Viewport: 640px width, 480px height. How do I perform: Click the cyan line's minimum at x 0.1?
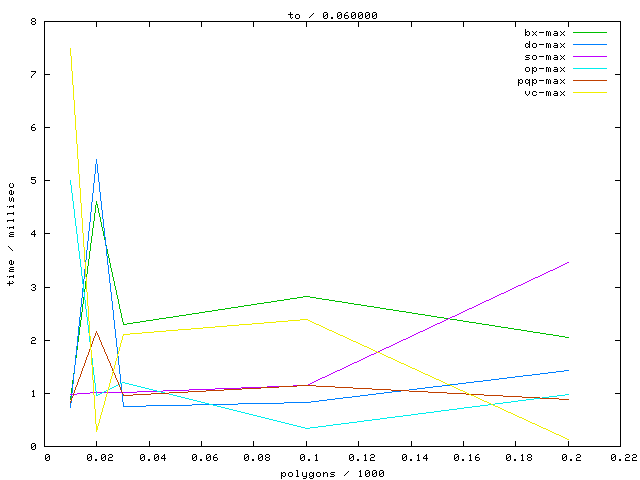click(306, 428)
